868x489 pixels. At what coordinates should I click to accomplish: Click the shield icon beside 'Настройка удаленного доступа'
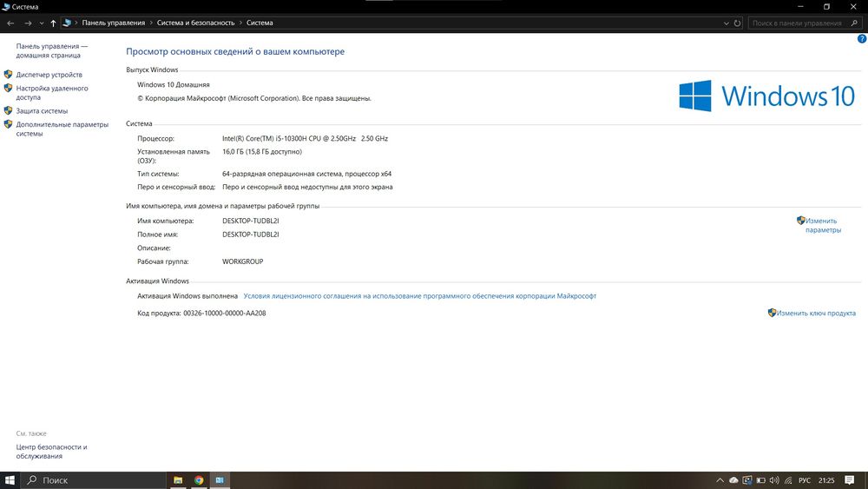point(8,88)
